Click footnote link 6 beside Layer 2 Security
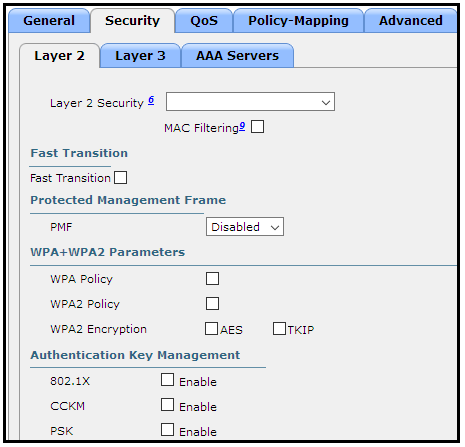Screen dimensions: 465x447 click(151, 100)
